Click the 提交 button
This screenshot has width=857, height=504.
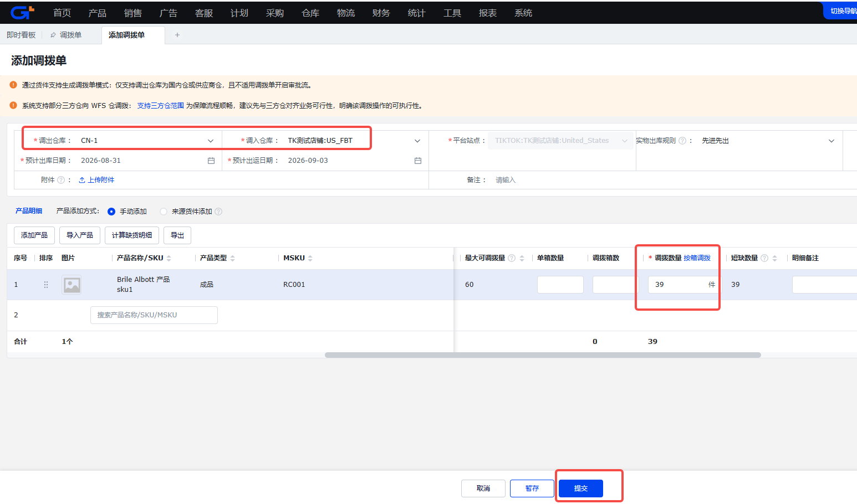pos(581,488)
